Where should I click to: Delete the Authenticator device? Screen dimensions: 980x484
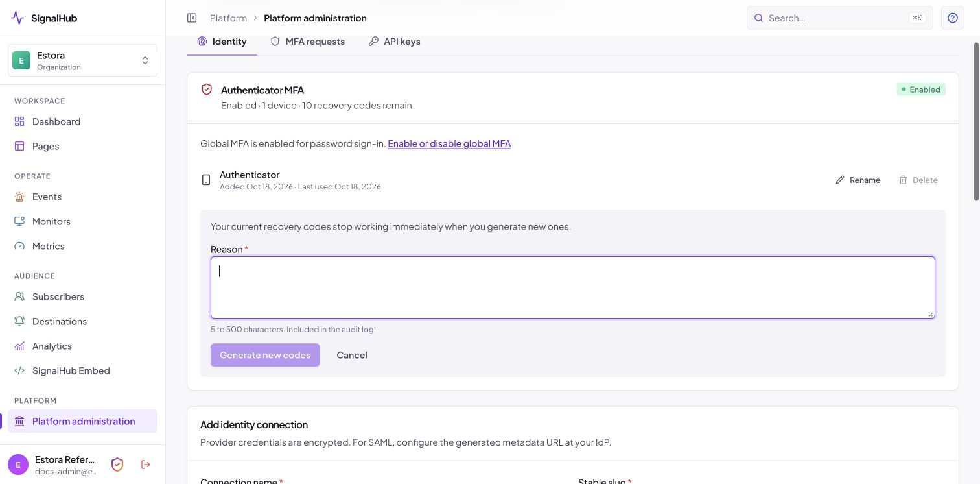[918, 180]
